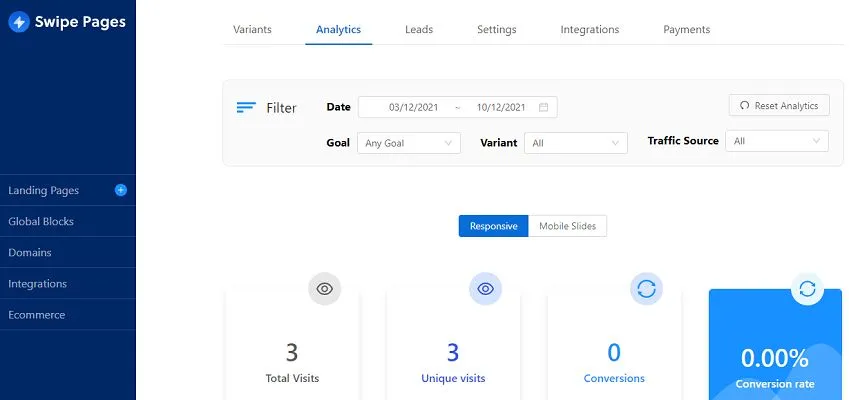Image resolution: width=849 pixels, height=400 pixels.
Task: Click the start date 03/12/2021 field
Action: click(x=413, y=107)
